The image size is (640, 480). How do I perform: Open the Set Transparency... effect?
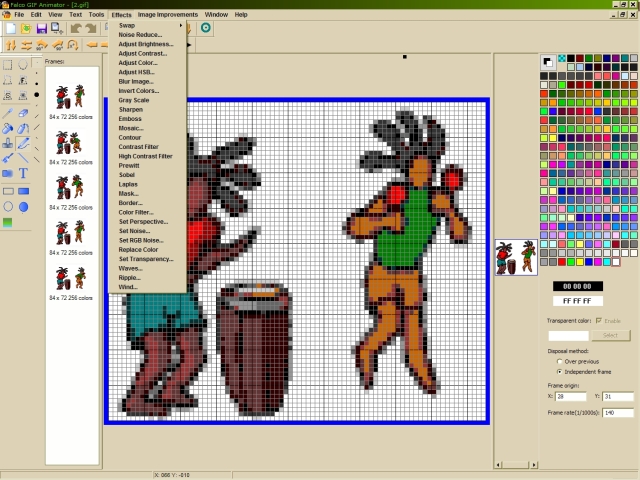click(x=146, y=259)
